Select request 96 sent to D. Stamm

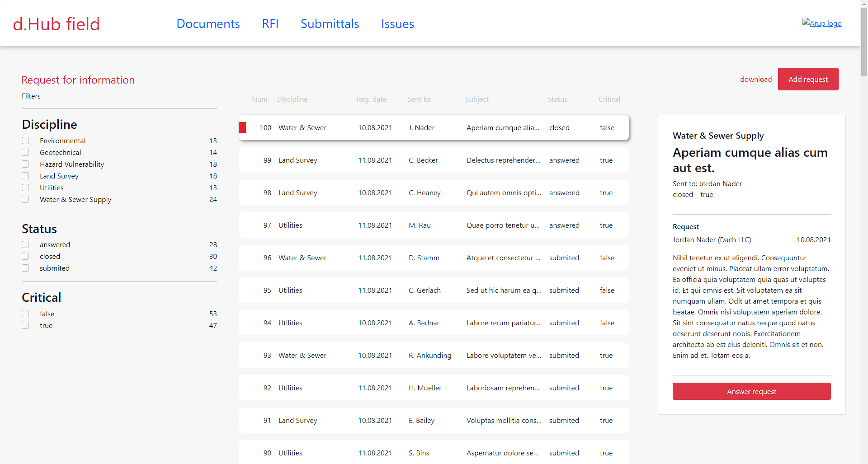[434, 258]
